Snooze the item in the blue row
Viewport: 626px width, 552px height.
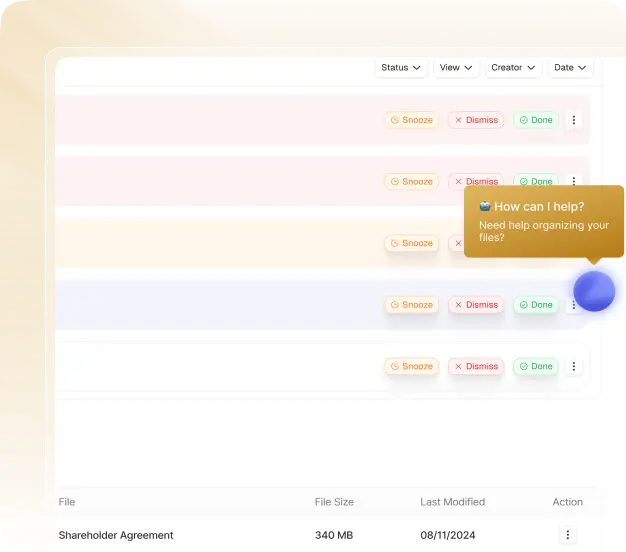click(x=412, y=305)
